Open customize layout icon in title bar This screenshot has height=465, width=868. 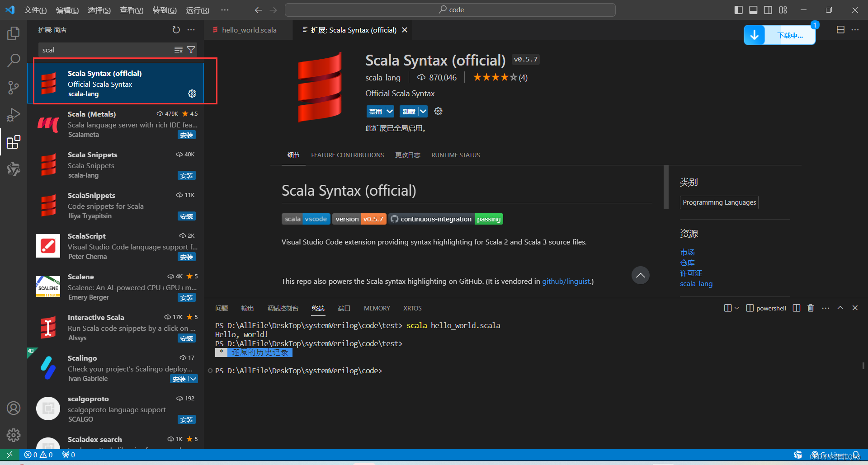783,10
